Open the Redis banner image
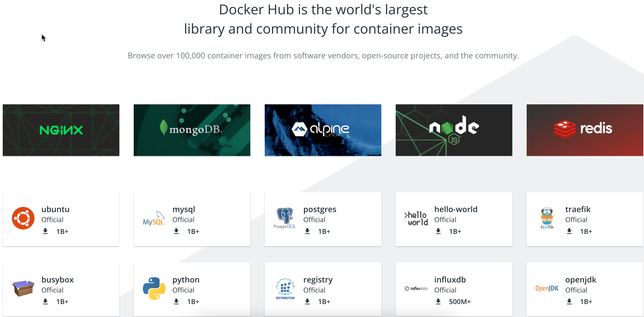 [x=585, y=130]
